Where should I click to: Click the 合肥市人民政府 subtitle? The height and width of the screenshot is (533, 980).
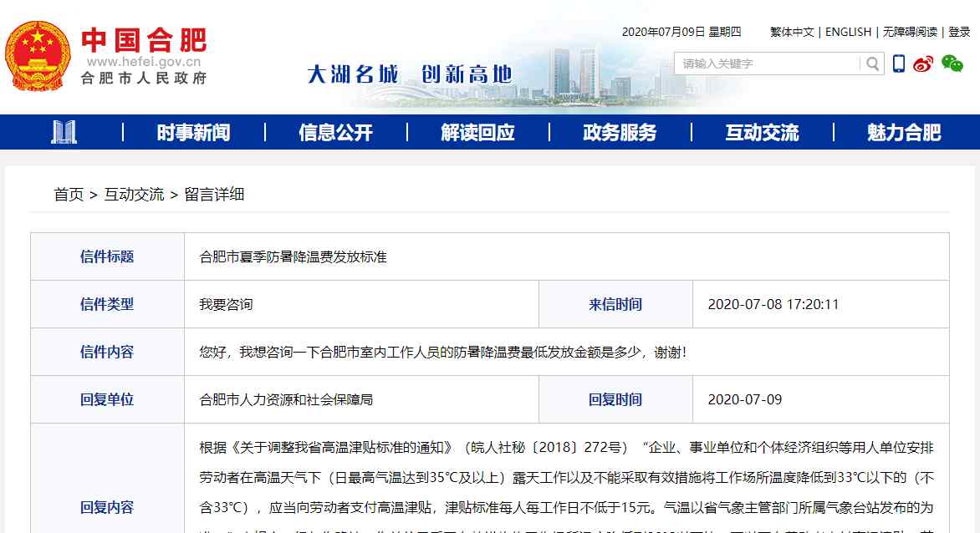tap(144, 78)
